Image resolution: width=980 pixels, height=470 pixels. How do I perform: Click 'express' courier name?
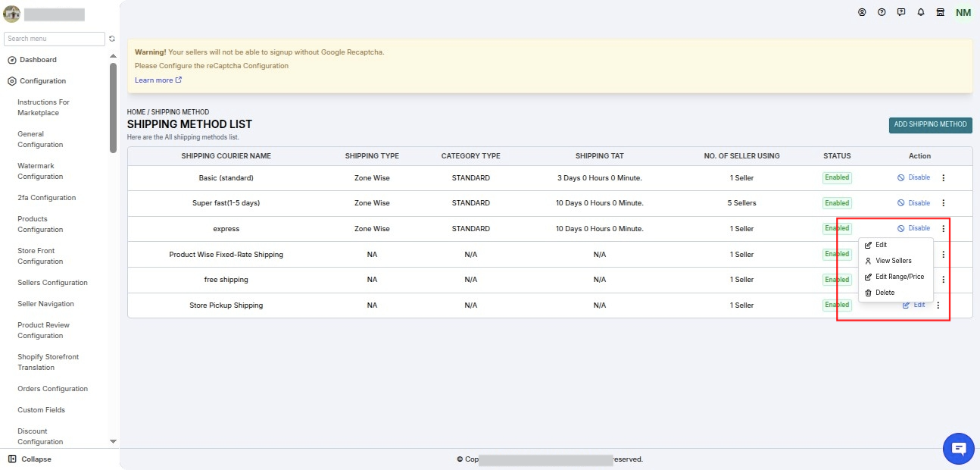point(226,229)
